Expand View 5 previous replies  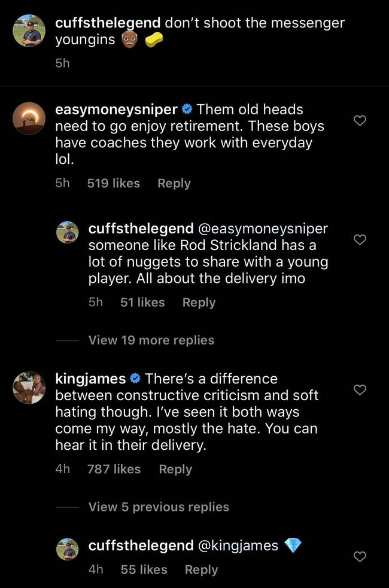159,507
